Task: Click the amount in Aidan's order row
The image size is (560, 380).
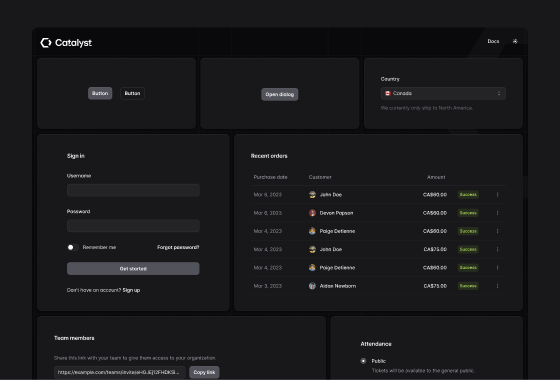Action: pyautogui.click(x=435, y=286)
